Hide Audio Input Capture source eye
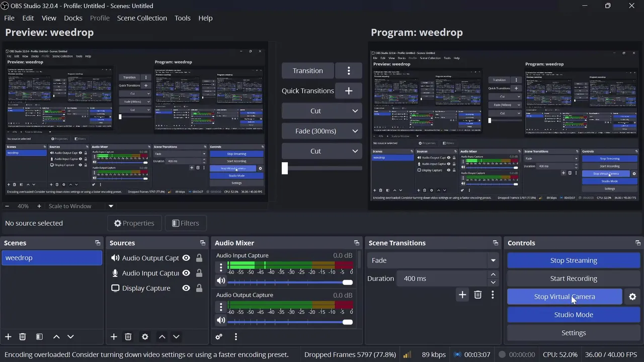Screen dimensions: 644x362 pos(186,273)
